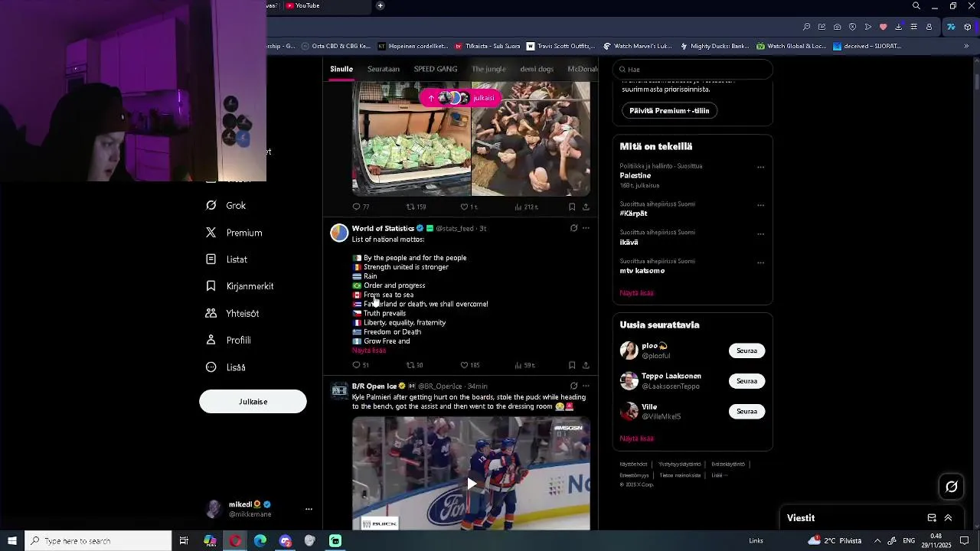Click the white Julkaise post button
The height and width of the screenshot is (551, 980).
(x=253, y=402)
